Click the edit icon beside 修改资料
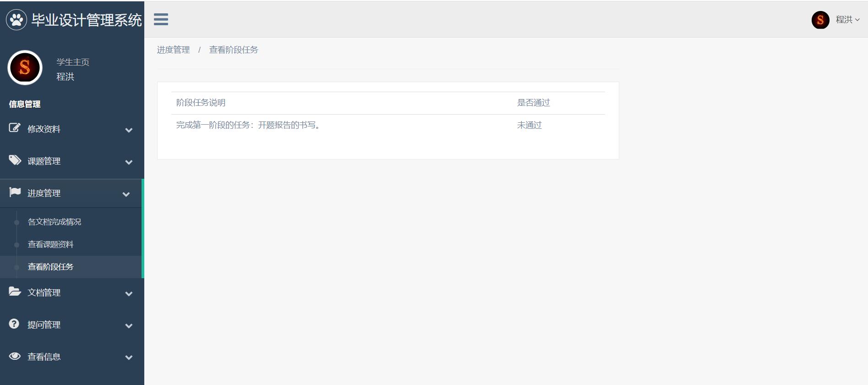The width and height of the screenshot is (868, 385). (15, 128)
